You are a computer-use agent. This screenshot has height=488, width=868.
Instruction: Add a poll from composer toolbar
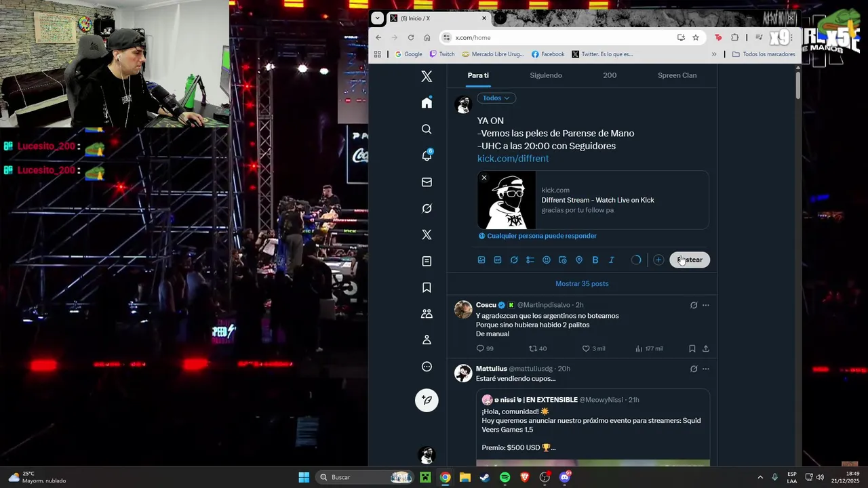[x=530, y=260]
